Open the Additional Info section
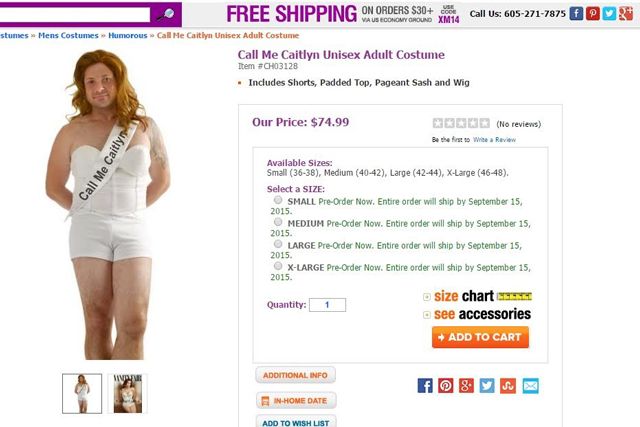 [x=294, y=375]
